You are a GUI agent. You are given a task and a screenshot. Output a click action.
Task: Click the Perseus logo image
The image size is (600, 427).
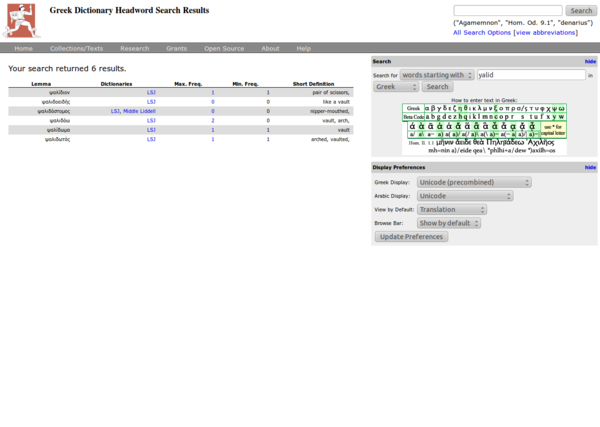20,20
